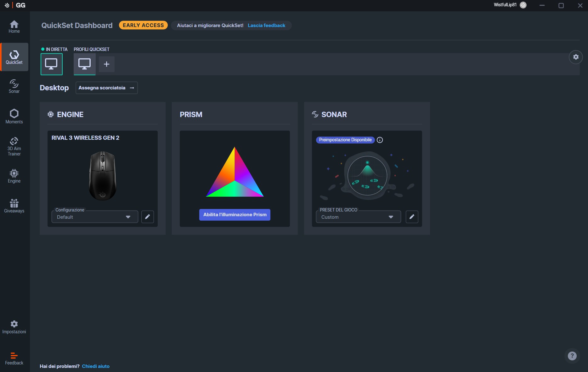Select the QuickSet Desktop profile monitor tab

(x=85, y=64)
